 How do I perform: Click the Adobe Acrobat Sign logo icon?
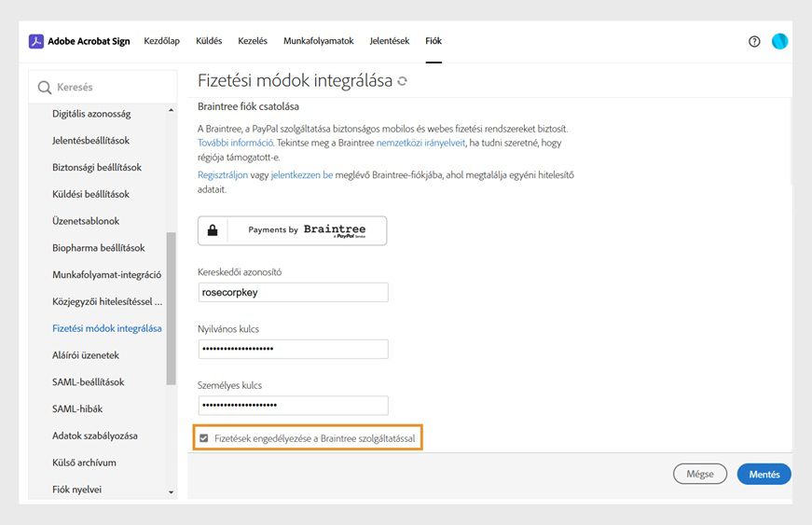coord(35,41)
